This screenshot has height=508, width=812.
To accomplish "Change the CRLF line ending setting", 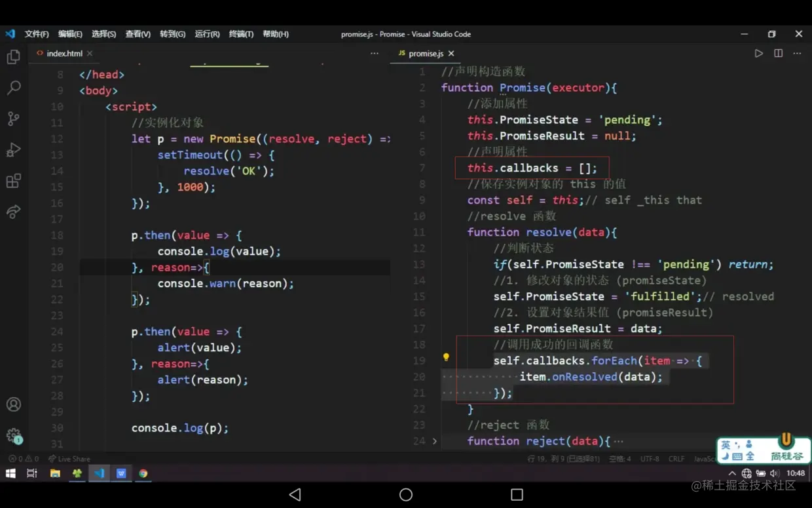I will (676, 459).
